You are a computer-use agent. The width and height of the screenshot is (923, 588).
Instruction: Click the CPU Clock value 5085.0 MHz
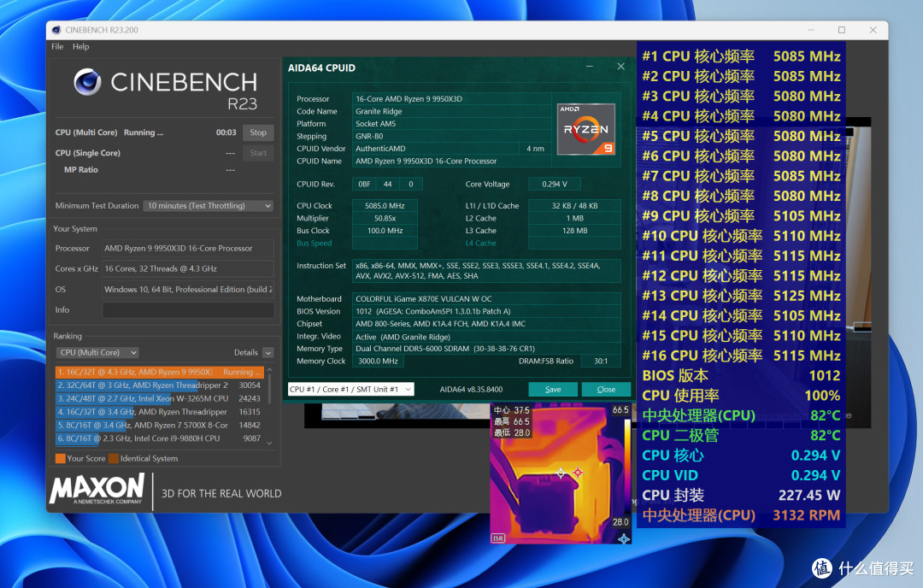click(385, 206)
